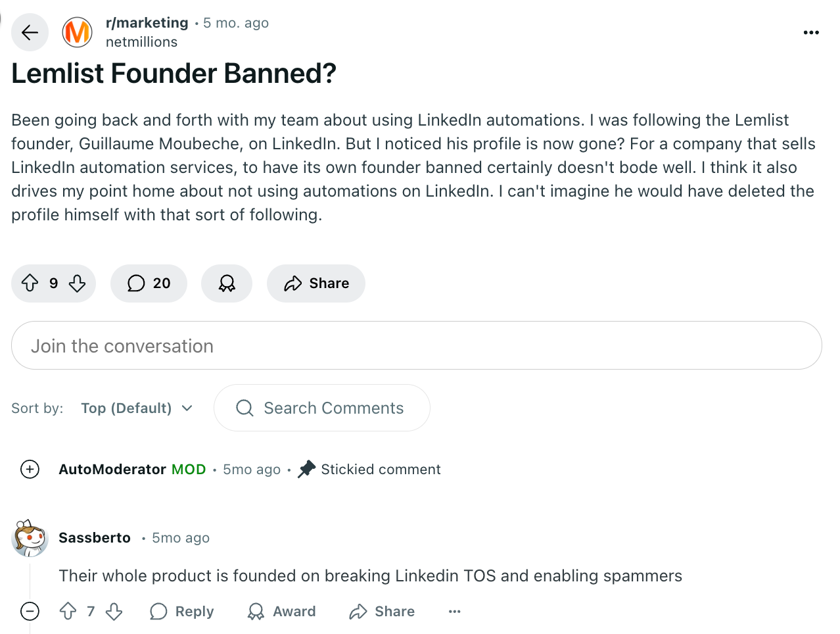Screen dimensions: 840x634
Task: Open the post options three-dot menu
Action: pos(811,32)
